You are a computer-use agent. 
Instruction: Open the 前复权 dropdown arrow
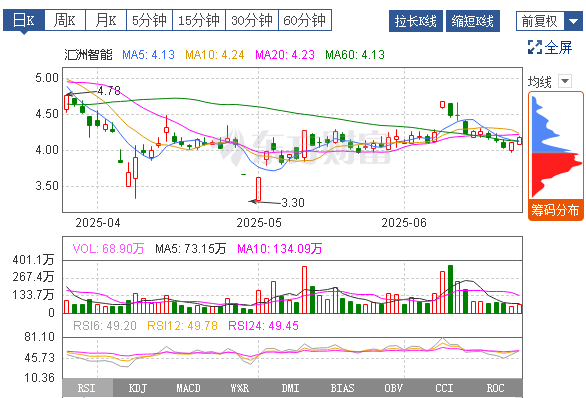coord(574,21)
